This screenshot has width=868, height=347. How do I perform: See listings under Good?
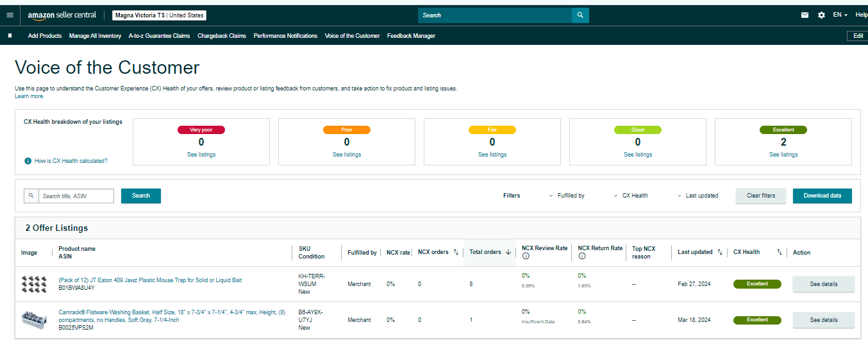[638, 155]
